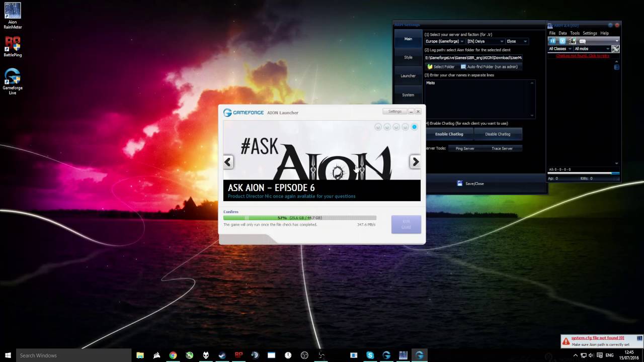Show hidden system tray icons
The height and width of the screenshot is (362, 644).
(576, 355)
